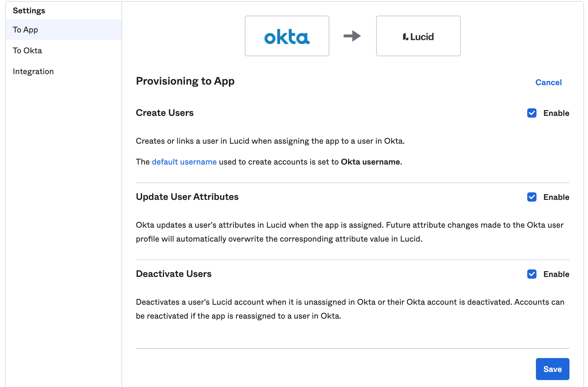Click the Settings sidebar heading

click(x=29, y=11)
